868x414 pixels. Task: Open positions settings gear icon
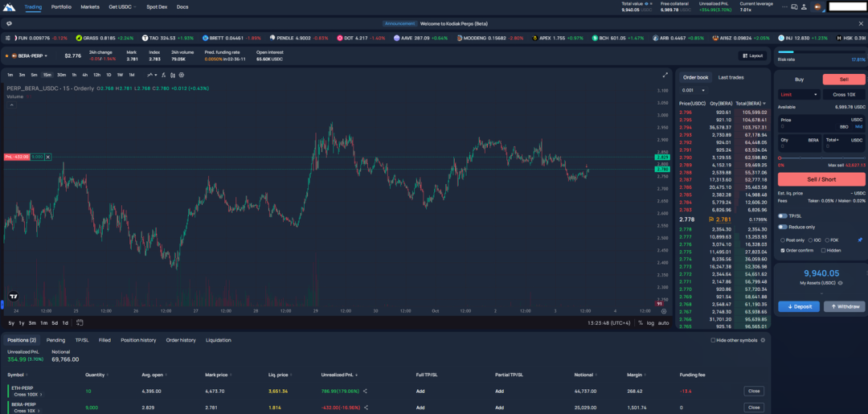763,340
